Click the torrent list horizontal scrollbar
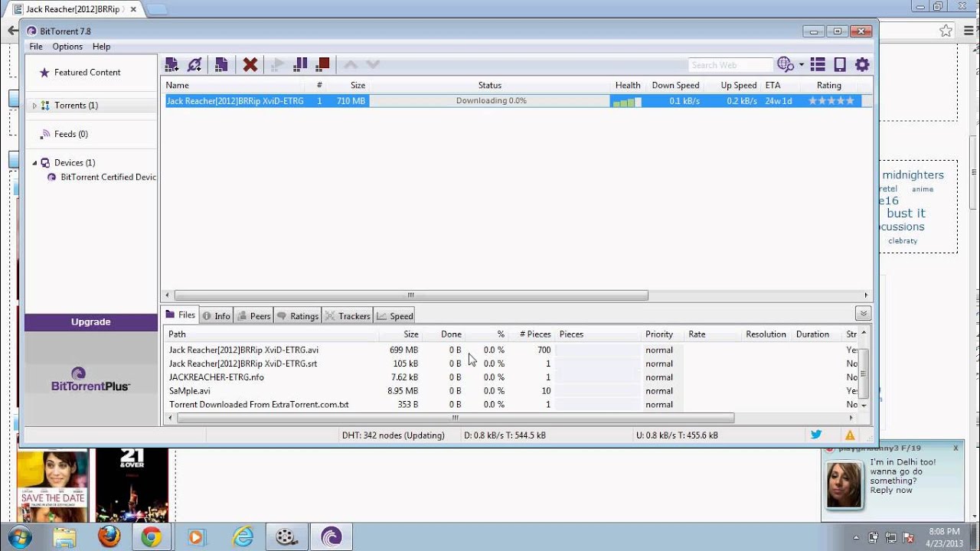 tap(411, 295)
